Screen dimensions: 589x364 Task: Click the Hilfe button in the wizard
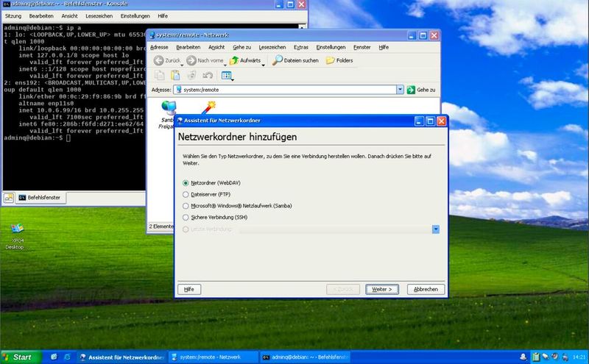point(189,289)
